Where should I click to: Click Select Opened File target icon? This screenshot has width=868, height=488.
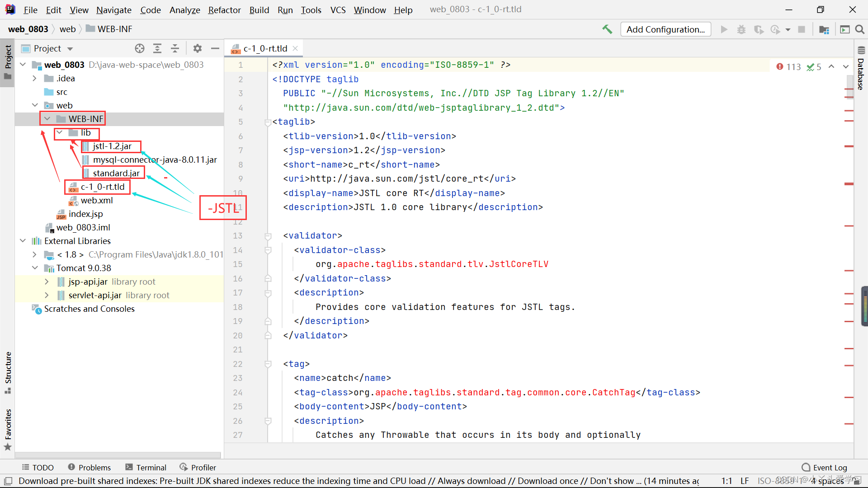click(140, 48)
